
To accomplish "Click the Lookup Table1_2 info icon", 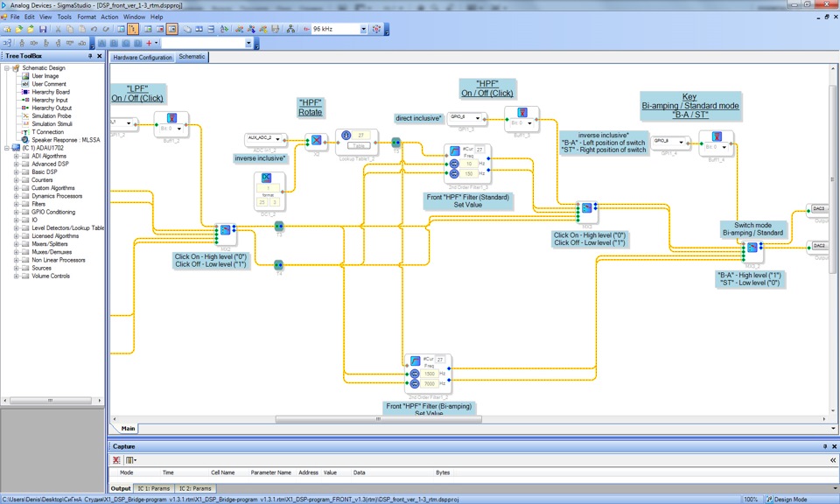I will pyautogui.click(x=346, y=135).
